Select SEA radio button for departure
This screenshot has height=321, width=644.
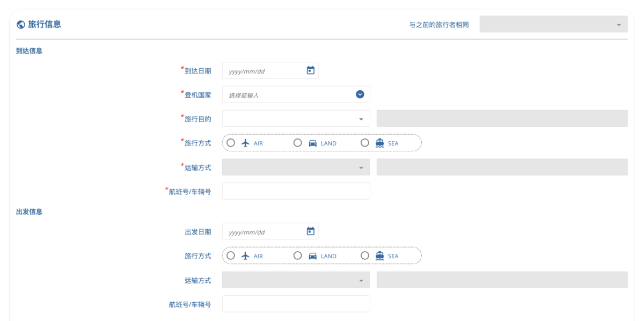[365, 256]
